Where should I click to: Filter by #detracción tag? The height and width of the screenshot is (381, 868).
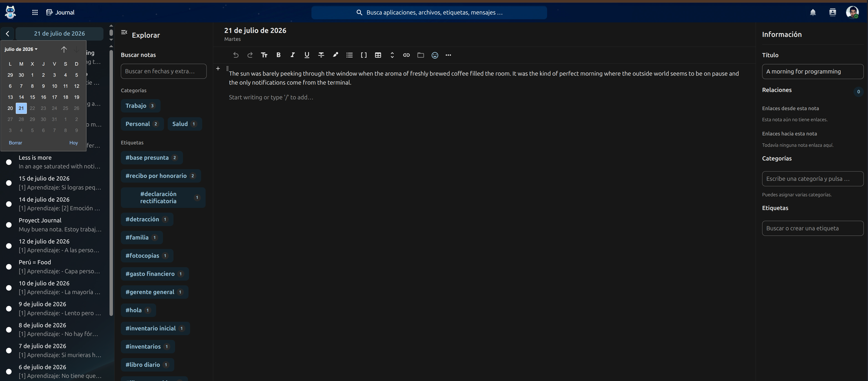pyautogui.click(x=147, y=219)
